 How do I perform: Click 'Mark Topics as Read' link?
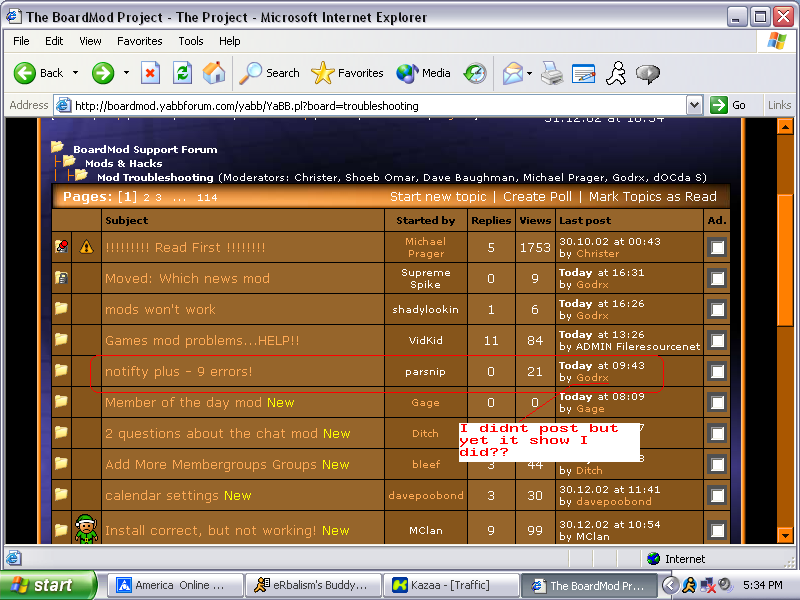[653, 196]
